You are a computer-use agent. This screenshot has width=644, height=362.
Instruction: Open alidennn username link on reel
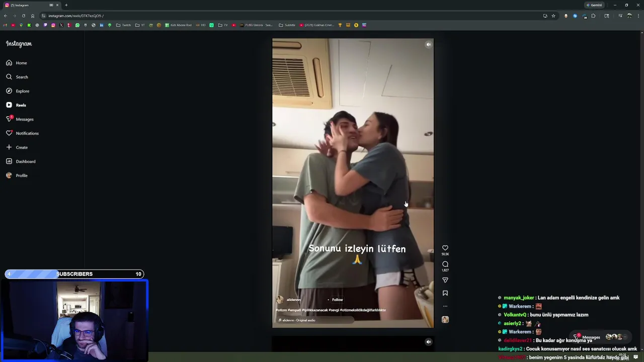[x=294, y=300]
